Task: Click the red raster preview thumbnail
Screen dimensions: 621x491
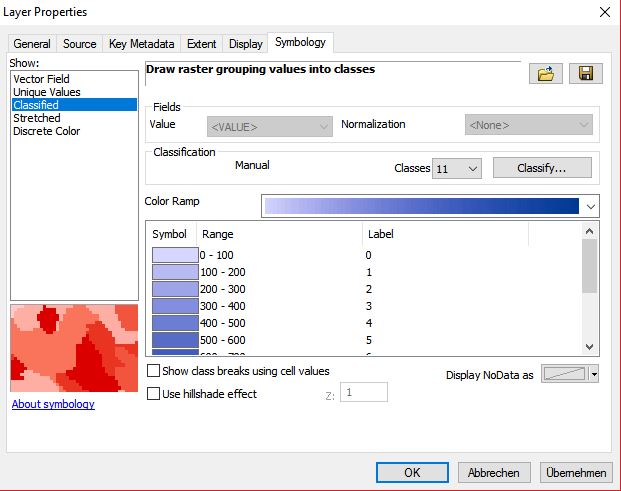Action: (x=73, y=347)
